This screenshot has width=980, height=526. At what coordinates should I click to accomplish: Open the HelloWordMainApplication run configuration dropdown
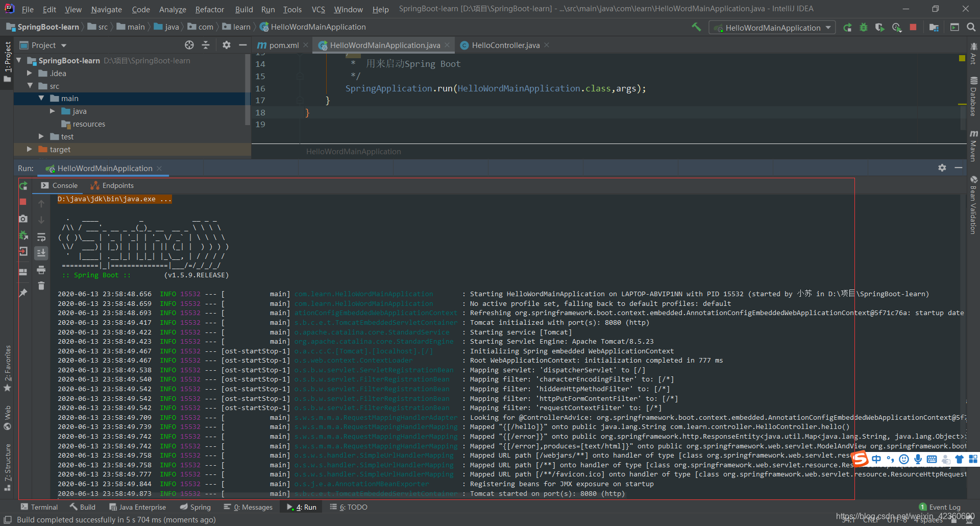pos(772,28)
